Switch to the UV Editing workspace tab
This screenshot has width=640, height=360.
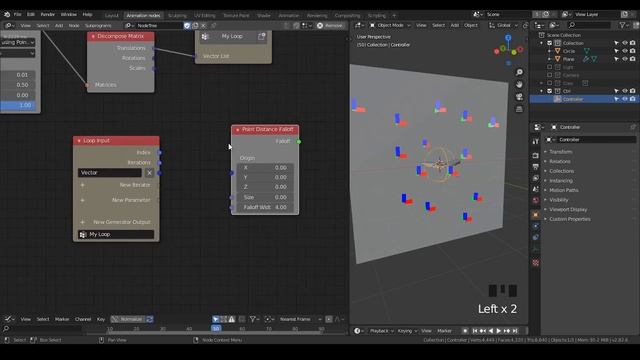(x=204, y=16)
